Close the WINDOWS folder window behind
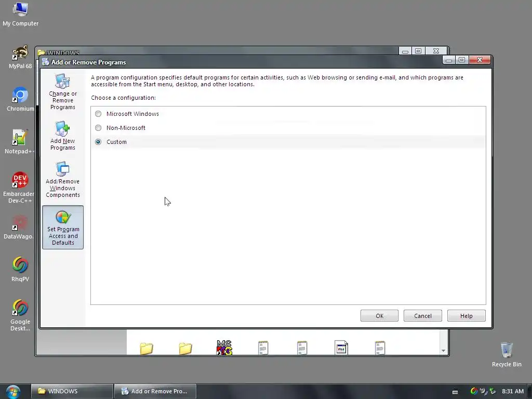This screenshot has height=399, width=532. tap(436, 51)
